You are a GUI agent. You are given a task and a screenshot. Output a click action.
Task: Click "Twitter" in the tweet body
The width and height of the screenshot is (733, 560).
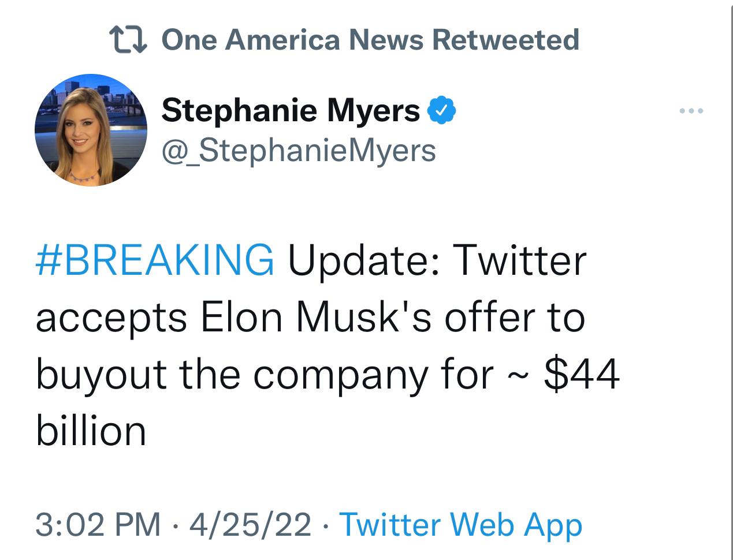520,260
